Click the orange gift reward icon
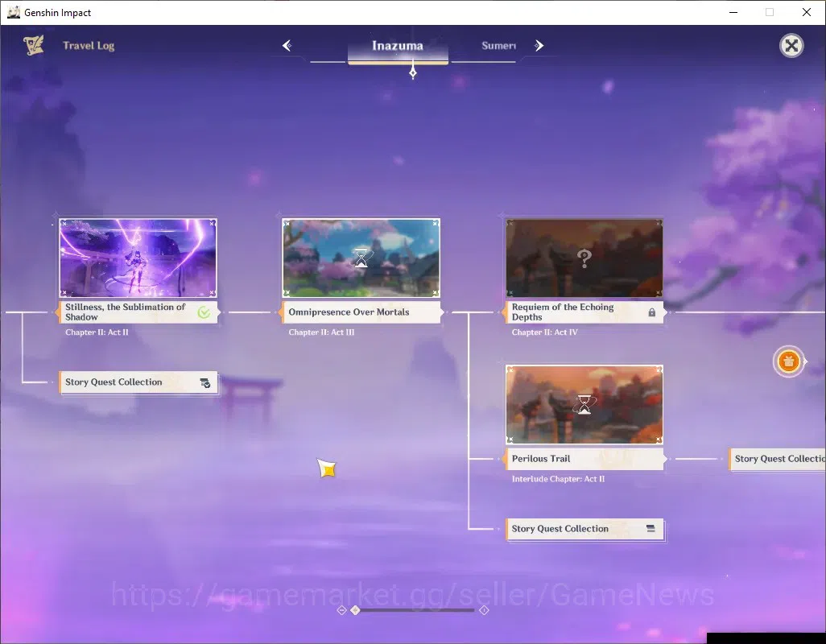The width and height of the screenshot is (826, 644). (x=789, y=361)
